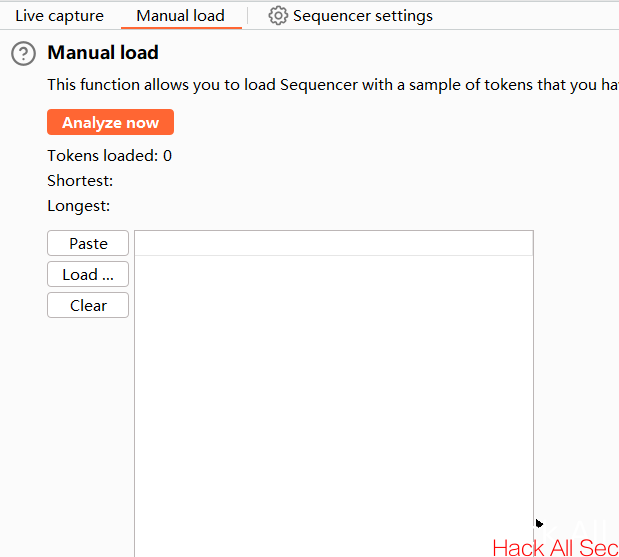Clear the loaded tokens list
Image resolution: width=619 pixels, height=557 pixels.
tap(88, 305)
